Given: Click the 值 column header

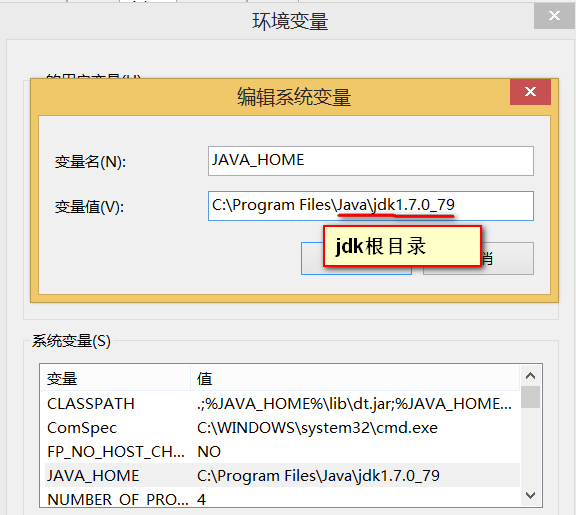Looking at the screenshot, I should tap(355, 378).
